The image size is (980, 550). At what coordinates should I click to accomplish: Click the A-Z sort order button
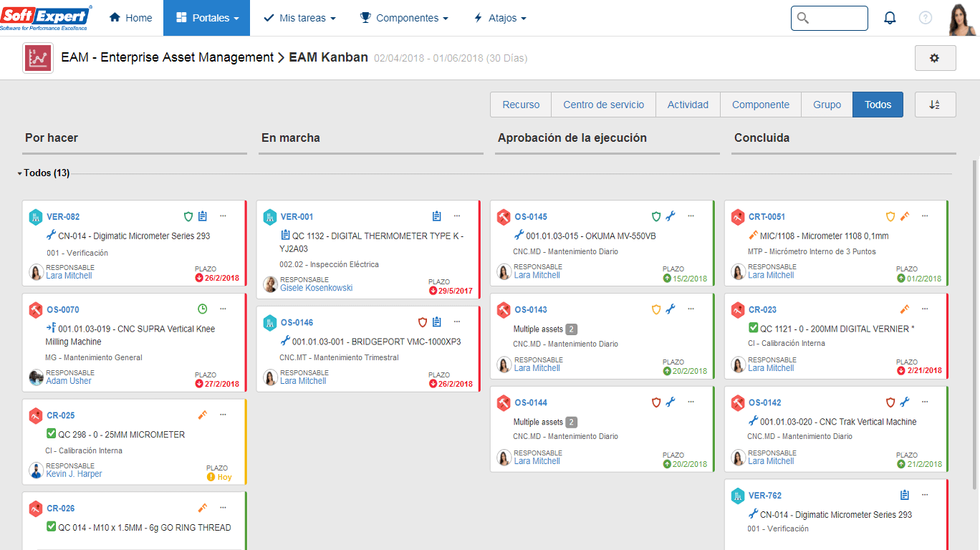[934, 105]
